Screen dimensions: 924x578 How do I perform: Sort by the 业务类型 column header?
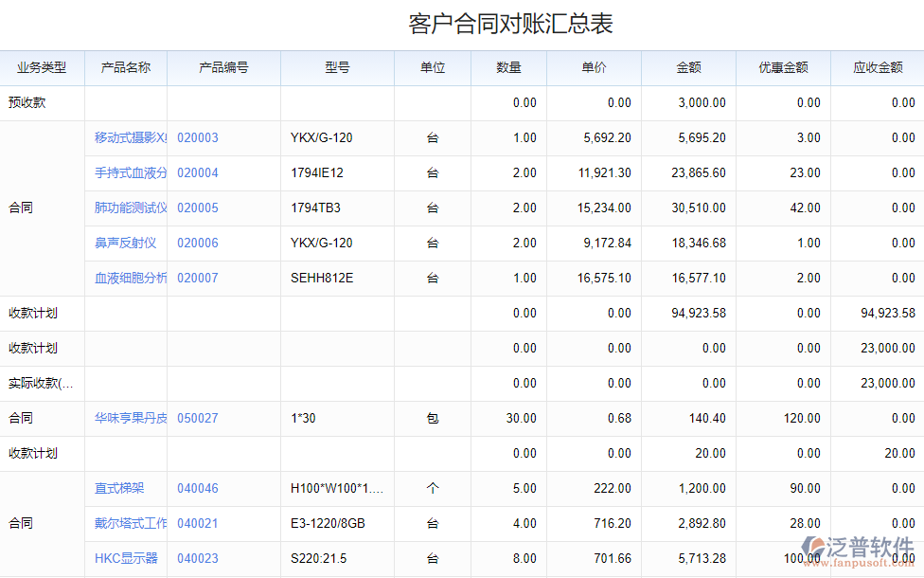pyautogui.click(x=42, y=68)
